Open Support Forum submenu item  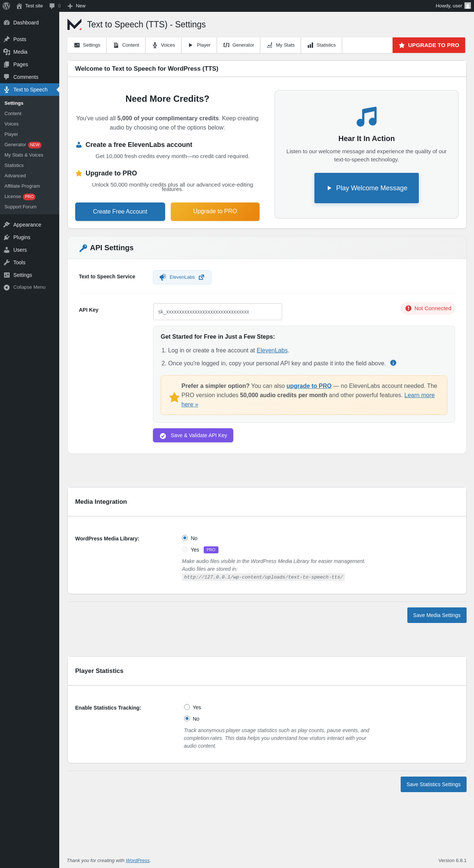(x=30, y=207)
